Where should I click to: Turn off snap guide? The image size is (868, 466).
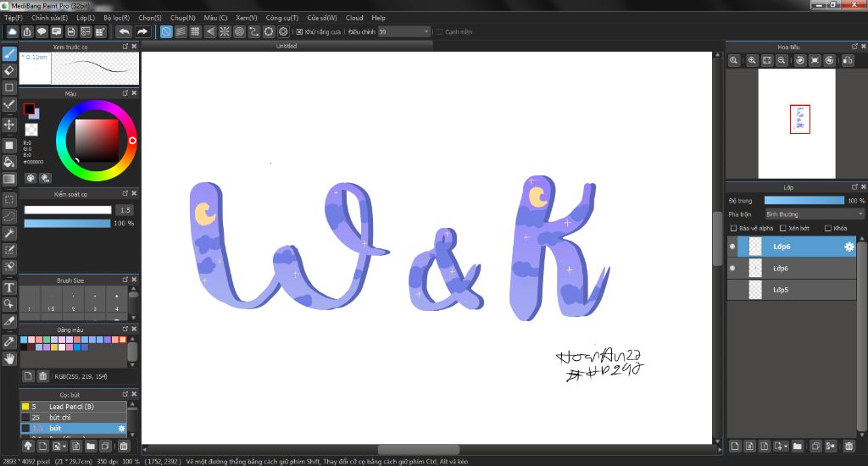click(x=166, y=31)
